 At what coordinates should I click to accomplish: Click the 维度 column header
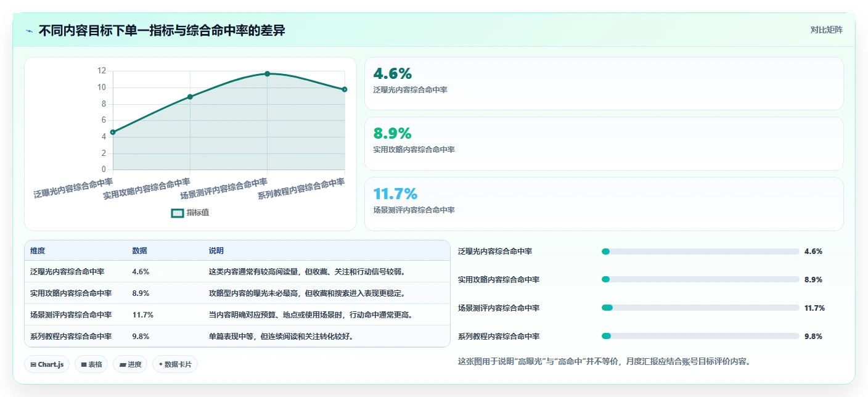[38, 251]
